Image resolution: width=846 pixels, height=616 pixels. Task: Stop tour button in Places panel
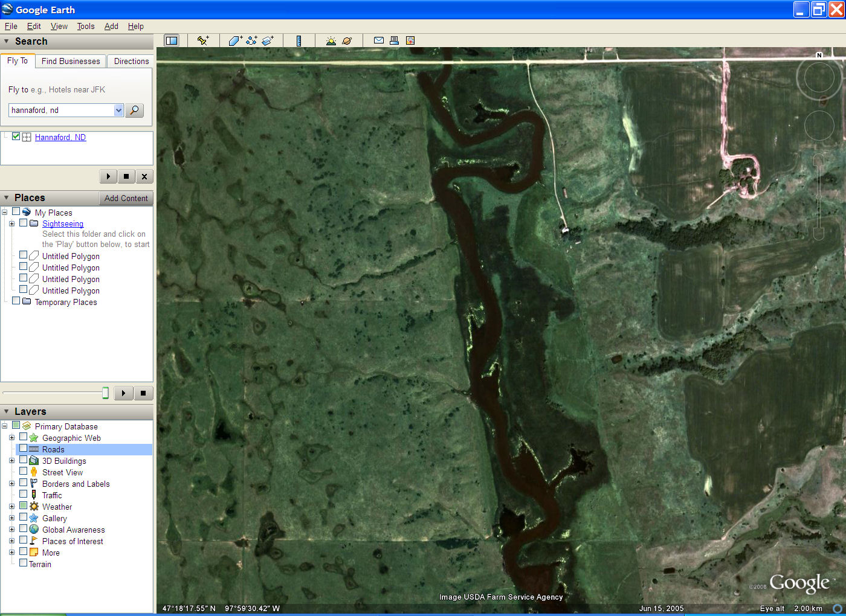coord(143,393)
